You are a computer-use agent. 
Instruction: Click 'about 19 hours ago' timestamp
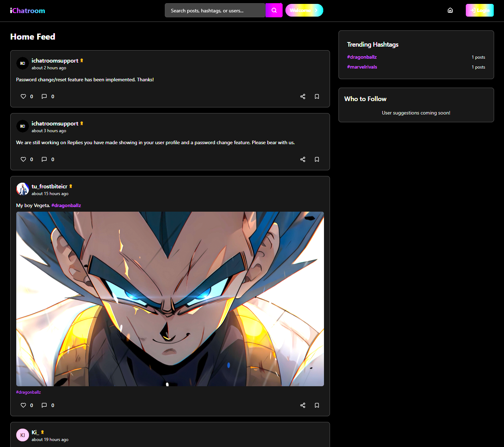point(50,440)
